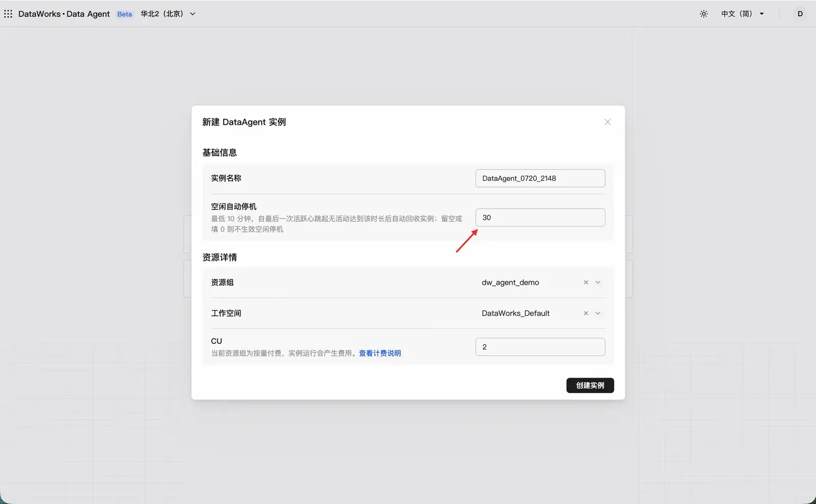Image resolution: width=816 pixels, height=504 pixels.
Task: Open the user avatar D menu
Action: (x=800, y=14)
